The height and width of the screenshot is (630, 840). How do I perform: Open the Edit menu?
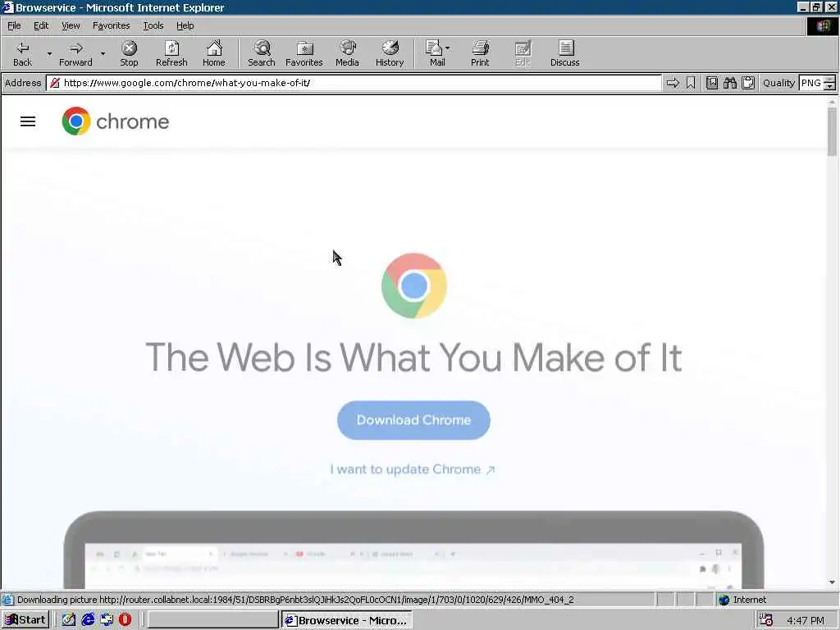(41, 25)
